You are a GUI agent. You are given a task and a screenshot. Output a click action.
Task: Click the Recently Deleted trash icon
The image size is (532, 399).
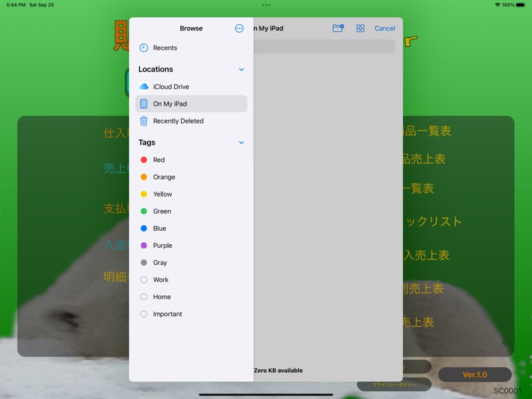click(x=144, y=121)
